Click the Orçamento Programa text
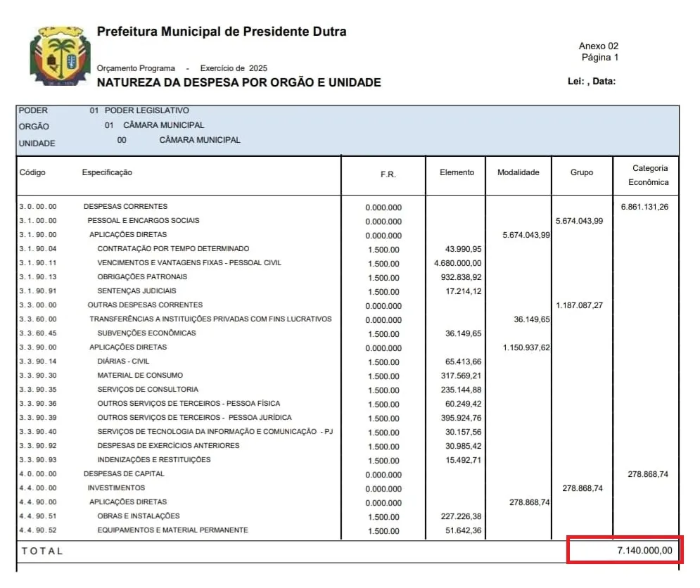The image size is (700, 588). tap(136, 68)
